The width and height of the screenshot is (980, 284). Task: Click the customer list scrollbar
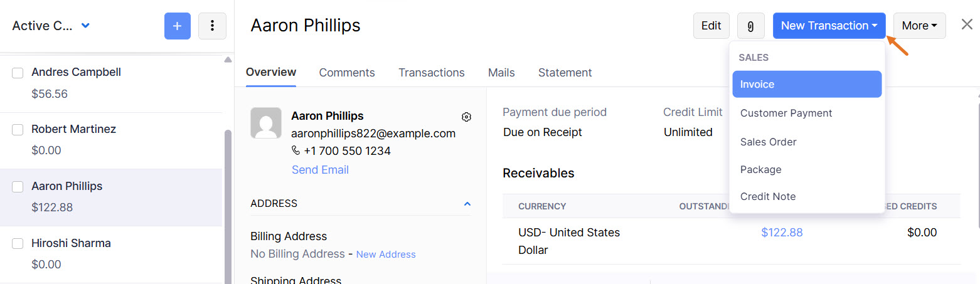click(x=228, y=201)
